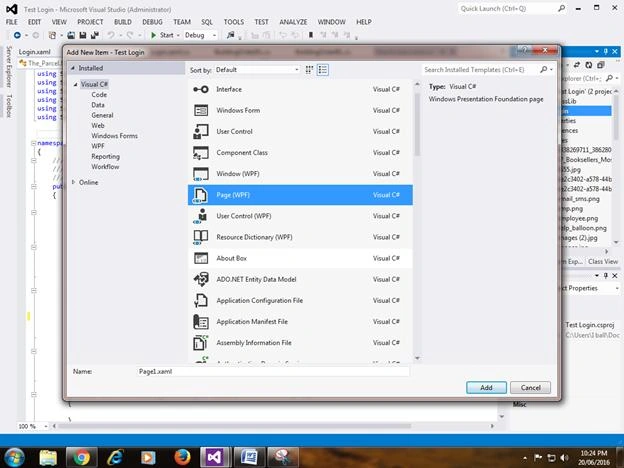Image resolution: width=624 pixels, height=468 pixels.
Task: Click the Cancel button
Action: tap(530, 388)
